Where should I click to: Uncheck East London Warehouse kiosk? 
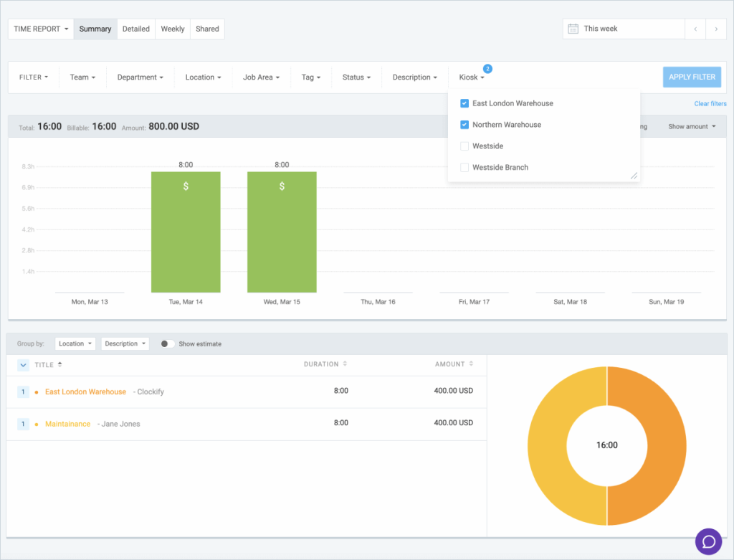point(464,103)
